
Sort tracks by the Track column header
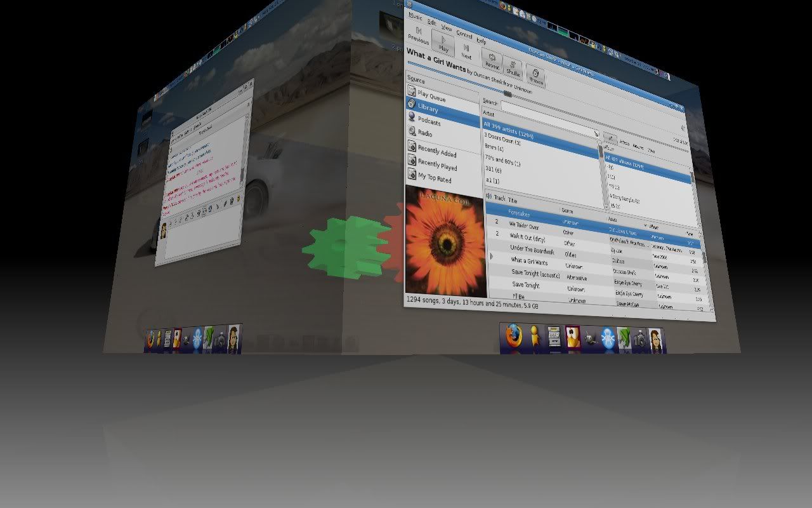(499, 199)
